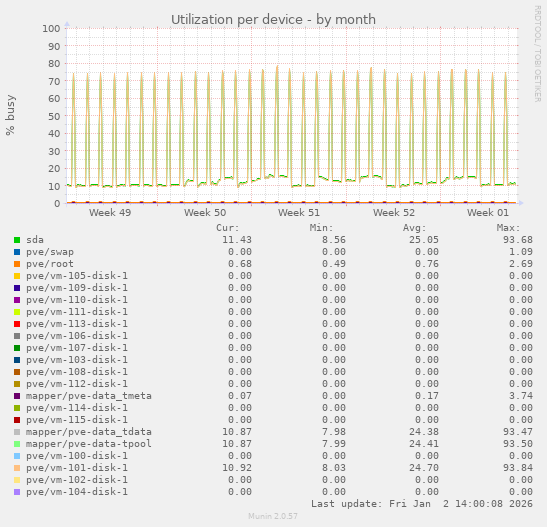This screenshot has height=527, width=547.
Task: Click the '% busy' vertical axis label
Action: pos(10,115)
